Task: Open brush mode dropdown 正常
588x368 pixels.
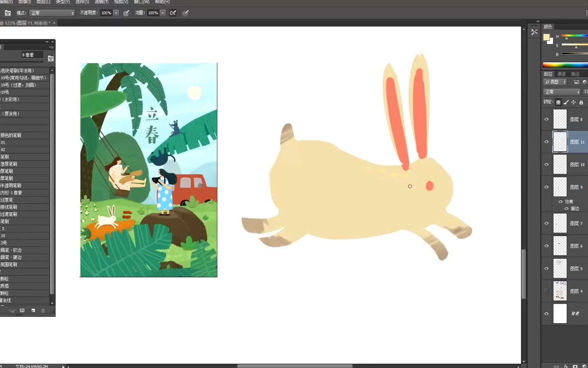Action: click(x=52, y=13)
